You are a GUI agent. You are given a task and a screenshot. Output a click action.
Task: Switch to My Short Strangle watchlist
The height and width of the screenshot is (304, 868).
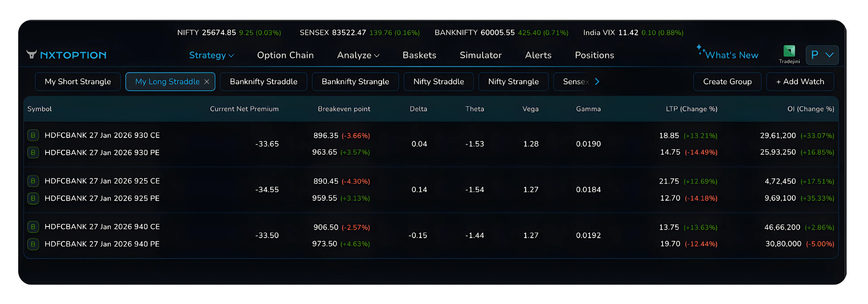tap(78, 81)
